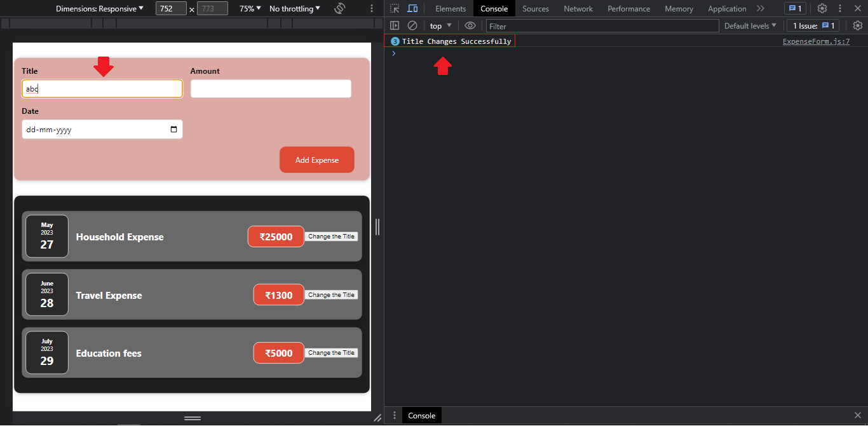Switch to the Sources tab
Screen dimensions: 868x426
point(536,8)
